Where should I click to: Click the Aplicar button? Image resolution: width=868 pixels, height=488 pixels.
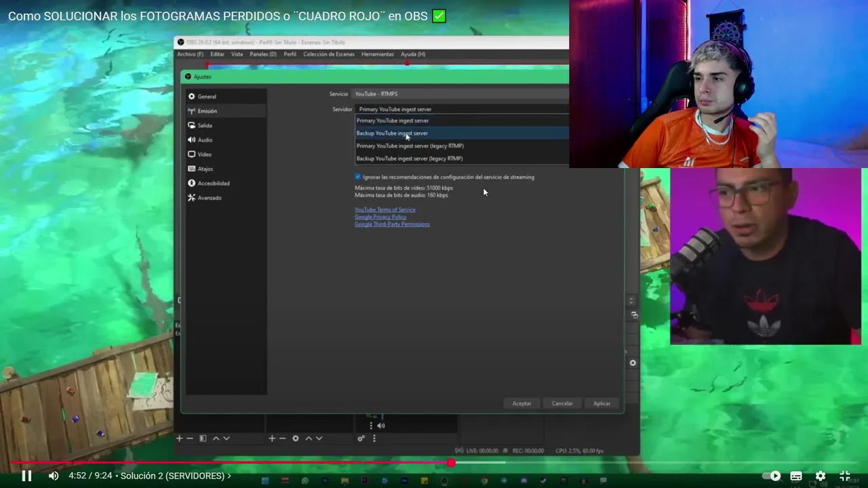[x=602, y=403]
